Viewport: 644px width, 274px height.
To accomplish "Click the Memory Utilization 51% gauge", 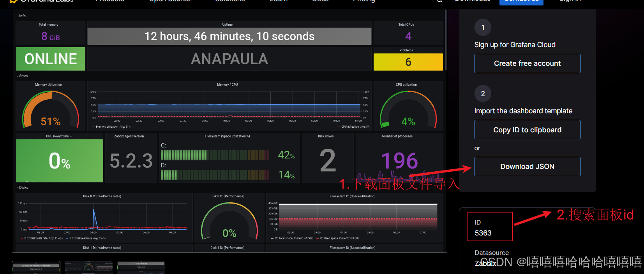I will (51, 109).
